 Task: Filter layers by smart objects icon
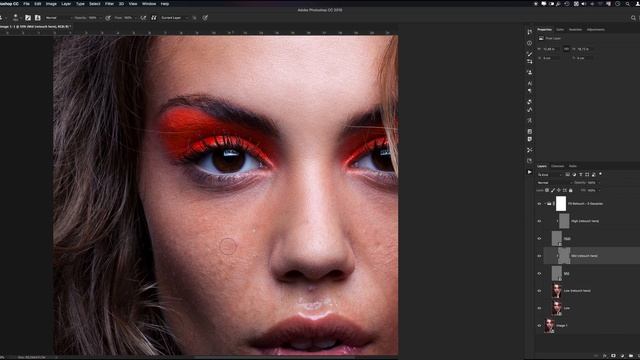tap(593, 175)
